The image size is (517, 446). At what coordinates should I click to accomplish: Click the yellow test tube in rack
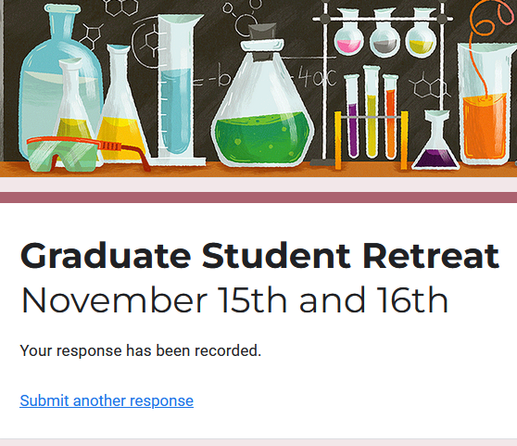[371, 112]
